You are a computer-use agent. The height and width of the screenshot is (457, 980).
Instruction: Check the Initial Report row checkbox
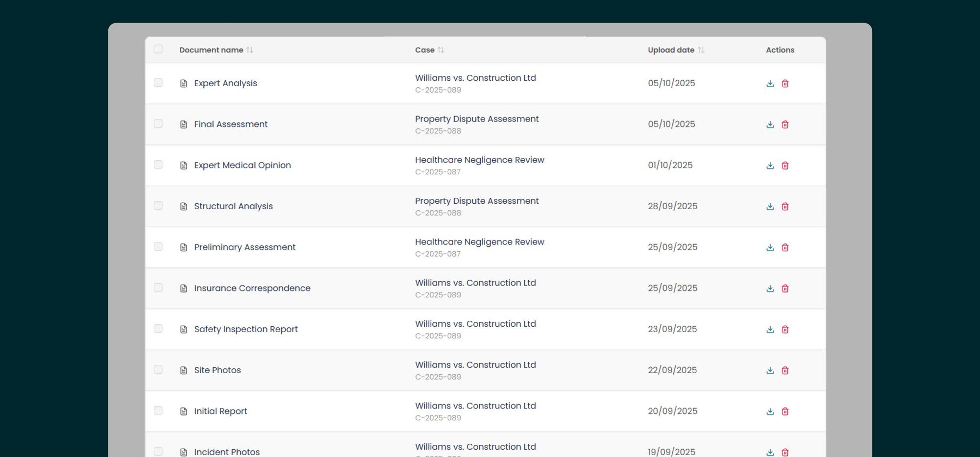(x=158, y=410)
